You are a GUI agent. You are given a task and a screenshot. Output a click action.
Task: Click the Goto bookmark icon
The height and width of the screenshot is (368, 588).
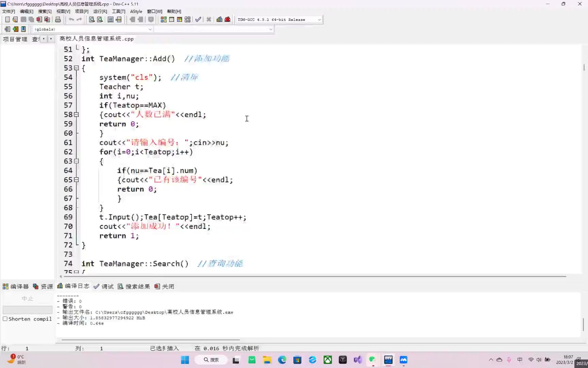point(23,29)
